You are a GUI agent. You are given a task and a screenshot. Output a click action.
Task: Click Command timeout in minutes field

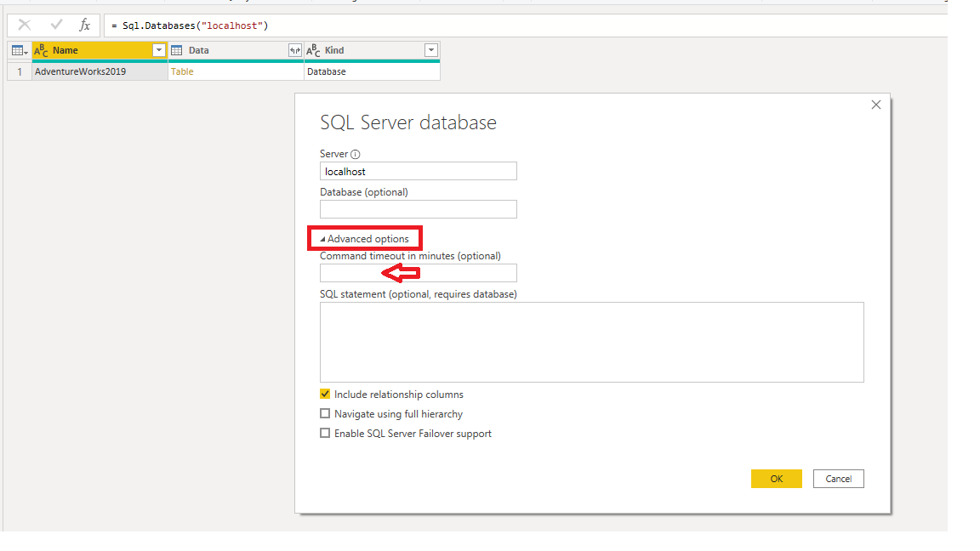(419, 273)
